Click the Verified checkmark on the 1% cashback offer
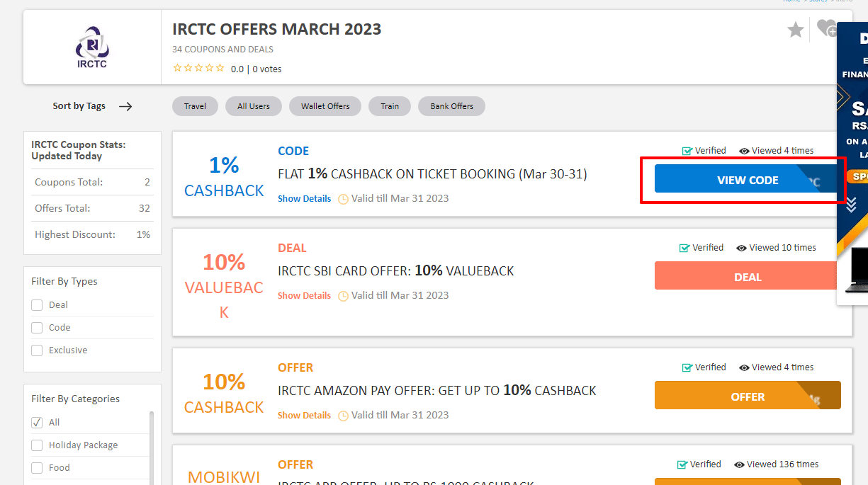This screenshot has height=485, width=868. tap(687, 150)
